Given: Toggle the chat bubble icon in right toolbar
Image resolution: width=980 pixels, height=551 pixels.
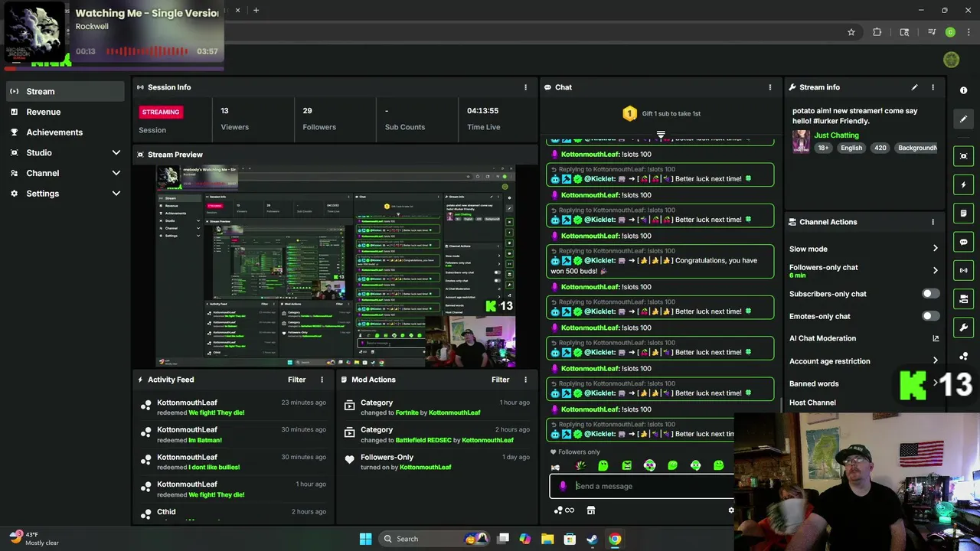Looking at the screenshot, I should 963,242.
